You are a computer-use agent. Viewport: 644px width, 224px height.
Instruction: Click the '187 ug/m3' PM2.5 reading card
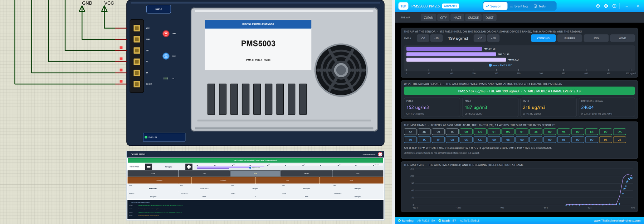click(x=490, y=107)
